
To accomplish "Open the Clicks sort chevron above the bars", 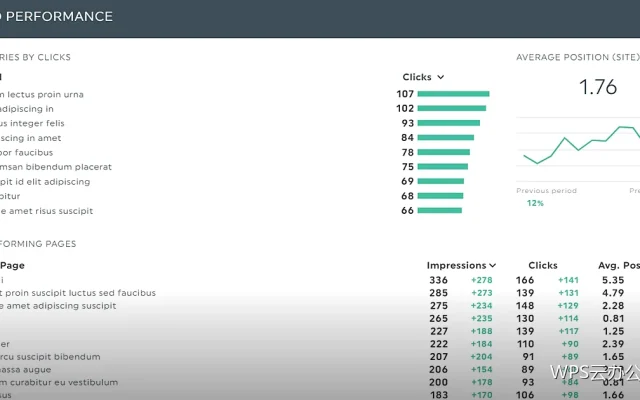I will (440, 77).
